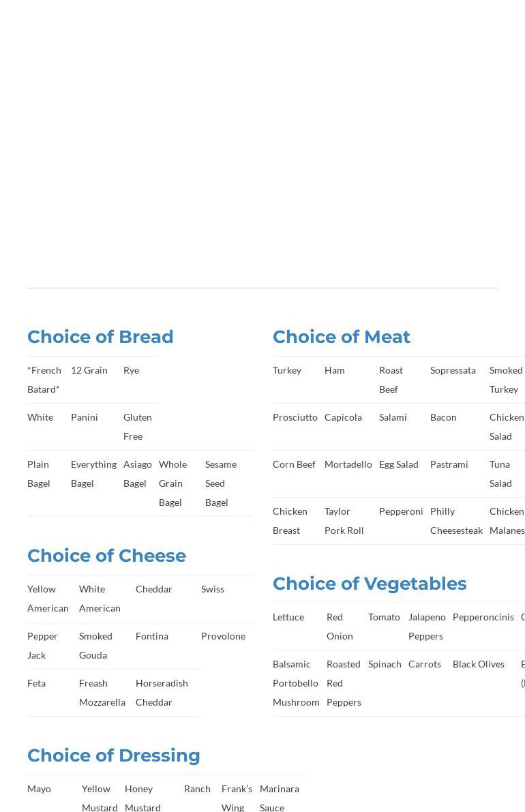525x812 pixels.
Task: Select the 12 Grain bread option
Action: (x=89, y=370)
